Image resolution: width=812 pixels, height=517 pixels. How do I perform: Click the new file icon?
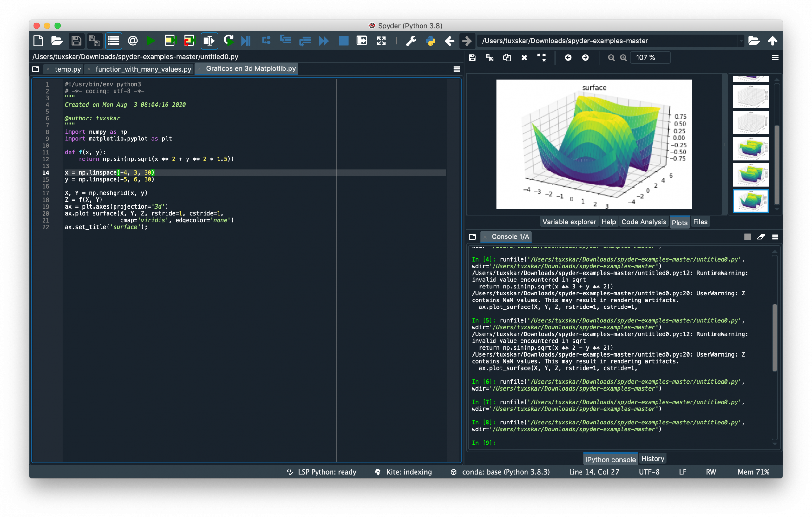coord(38,41)
